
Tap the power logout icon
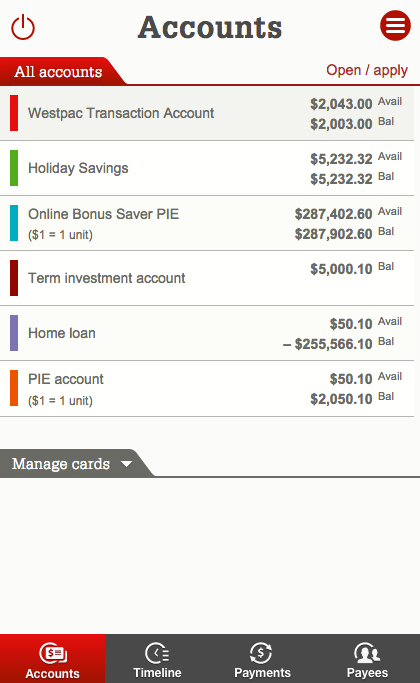coord(23,27)
